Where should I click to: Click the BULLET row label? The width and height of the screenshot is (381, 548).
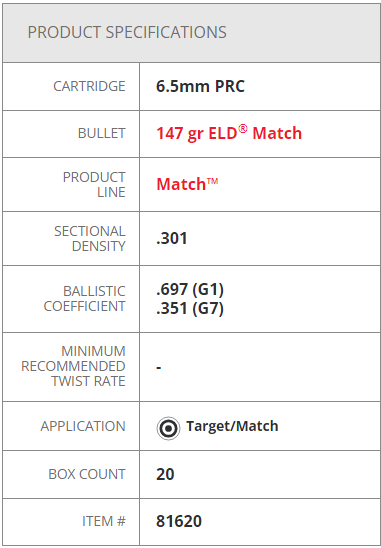click(x=101, y=133)
